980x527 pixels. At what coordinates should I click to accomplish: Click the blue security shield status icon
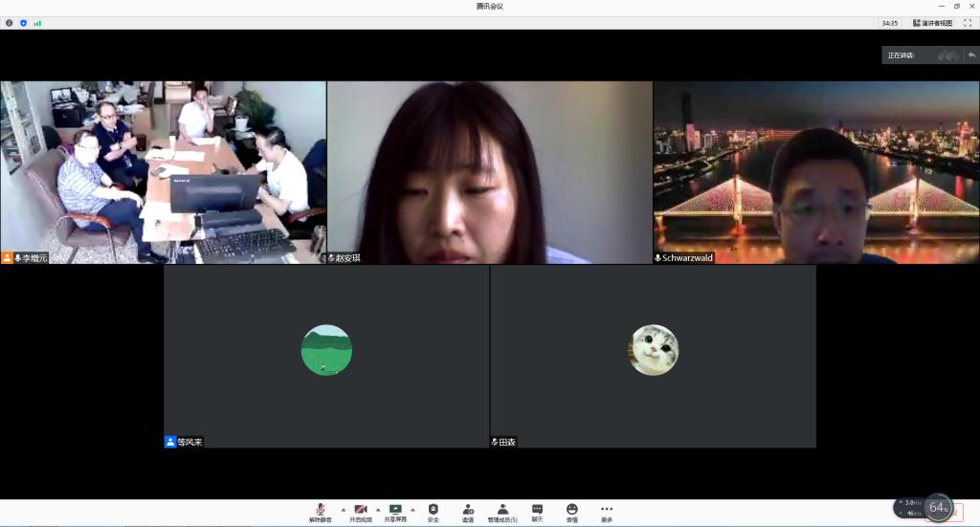(23, 22)
